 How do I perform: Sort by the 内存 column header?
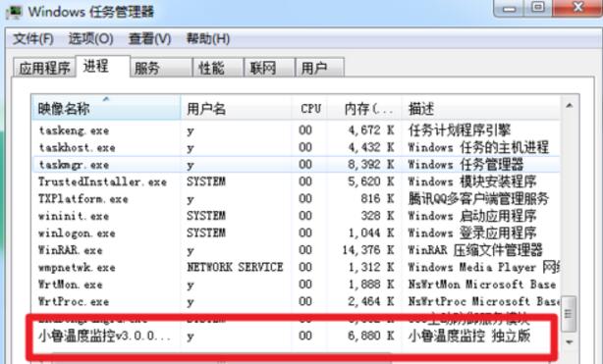(364, 109)
